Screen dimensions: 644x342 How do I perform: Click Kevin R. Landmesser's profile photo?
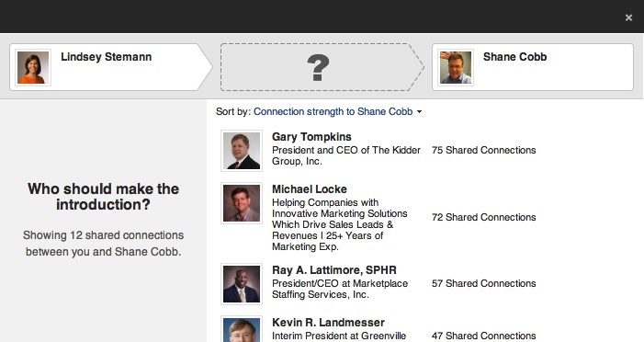pos(242,329)
